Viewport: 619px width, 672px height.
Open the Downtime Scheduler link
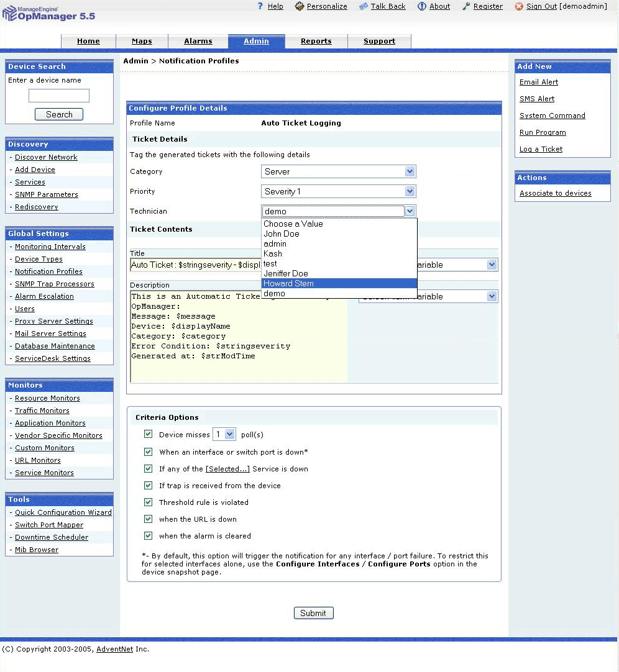[52, 537]
